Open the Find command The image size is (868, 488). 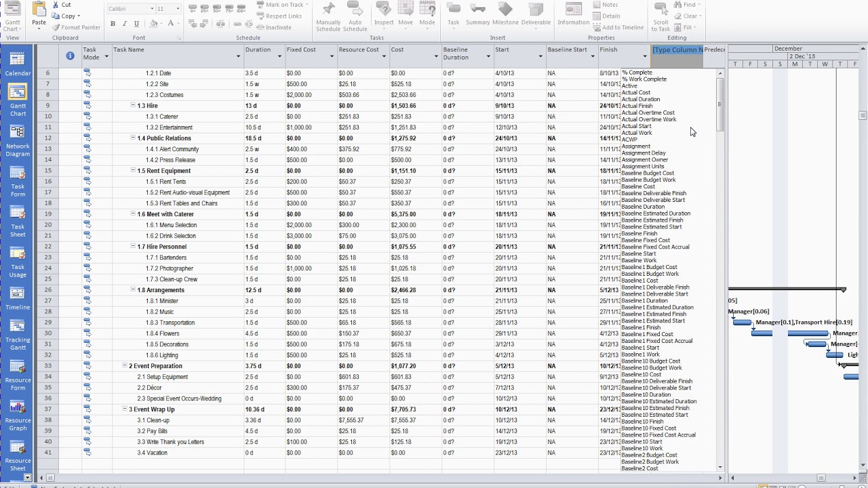(686, 5)
